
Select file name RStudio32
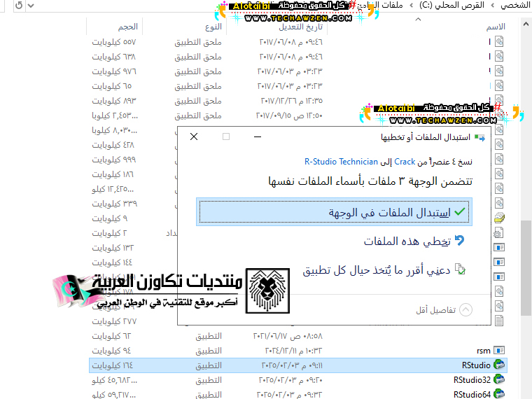tap(472, 380)
